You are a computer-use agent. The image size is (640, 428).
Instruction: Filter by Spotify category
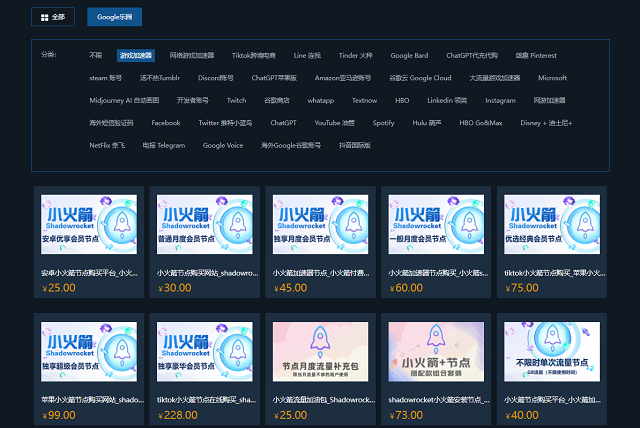(383, 123)
